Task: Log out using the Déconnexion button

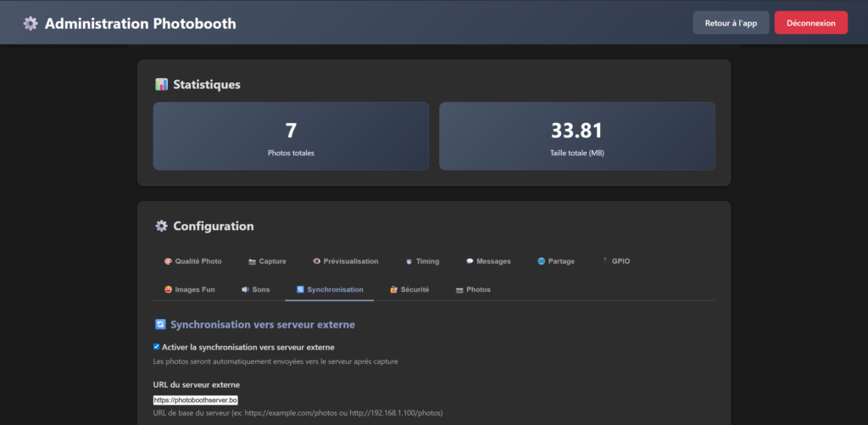Action: tap(810, 24)
